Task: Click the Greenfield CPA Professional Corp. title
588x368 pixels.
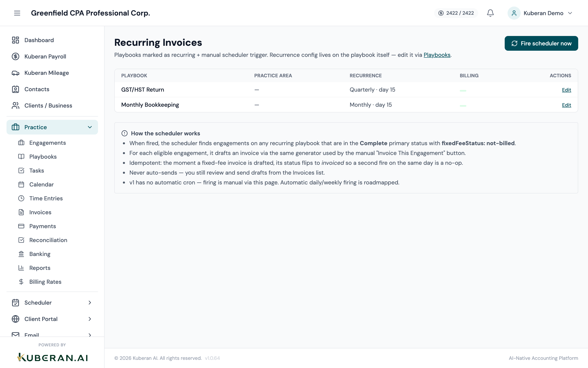Action: [x=90, y=13]
